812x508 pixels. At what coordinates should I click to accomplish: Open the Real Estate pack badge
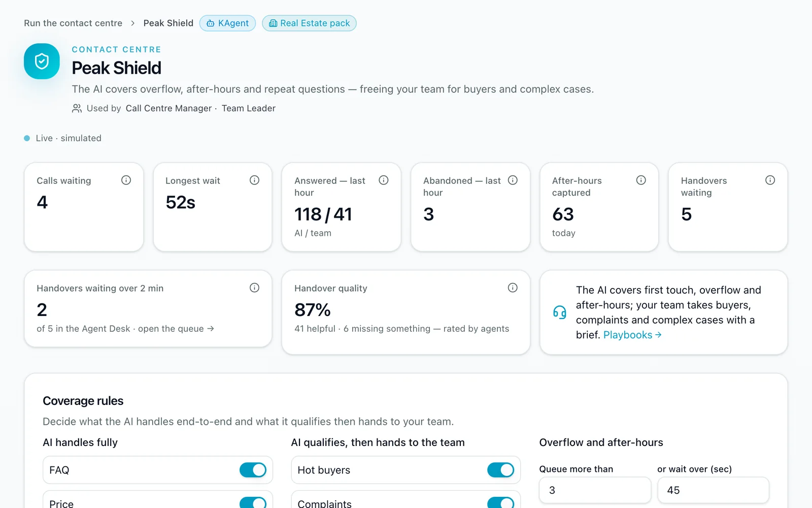tap(309, 23)
